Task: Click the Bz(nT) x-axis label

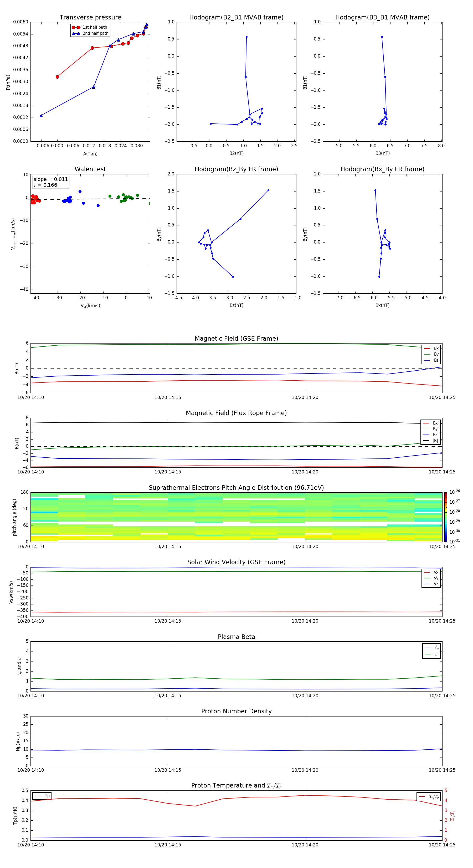Action: [236, 305]
